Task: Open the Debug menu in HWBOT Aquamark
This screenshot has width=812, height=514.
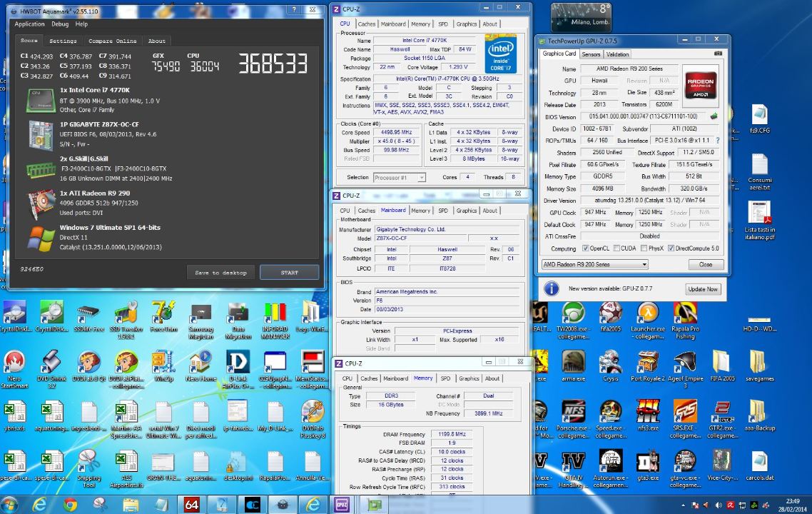Action: tap(60, 24)
